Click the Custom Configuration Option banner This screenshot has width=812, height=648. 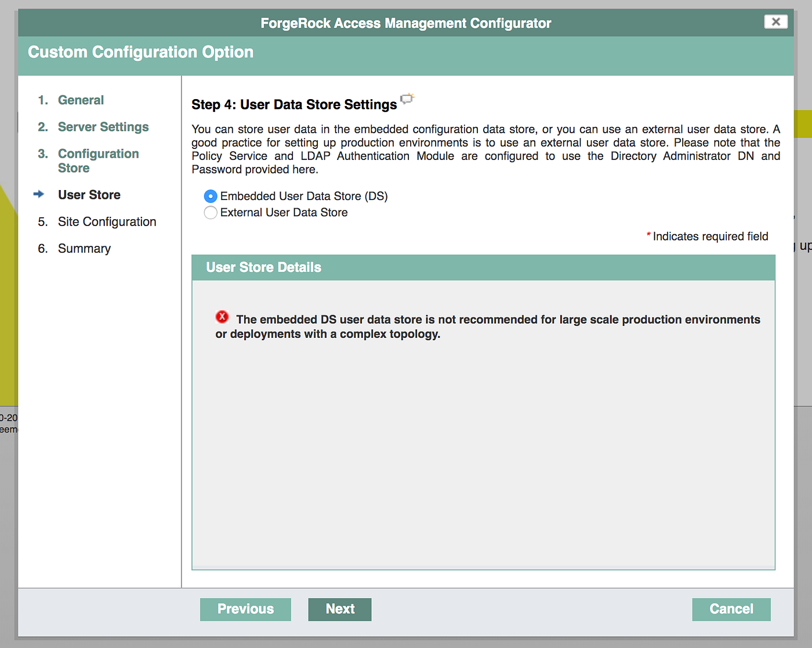(x=140, y=52)
